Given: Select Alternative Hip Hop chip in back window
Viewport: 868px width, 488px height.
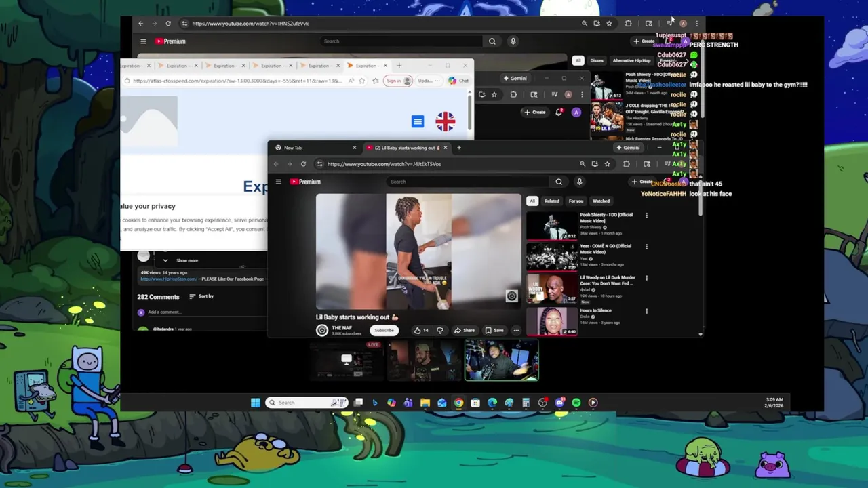Looking at the screenshot, I should point(631,60).
